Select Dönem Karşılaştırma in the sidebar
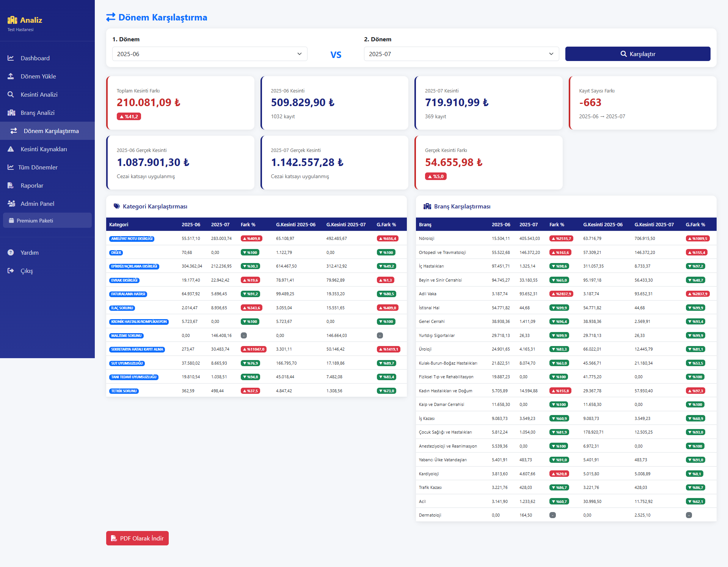Image resolution: width=728 pixels, height=567 pixels. tap(51, 131)
